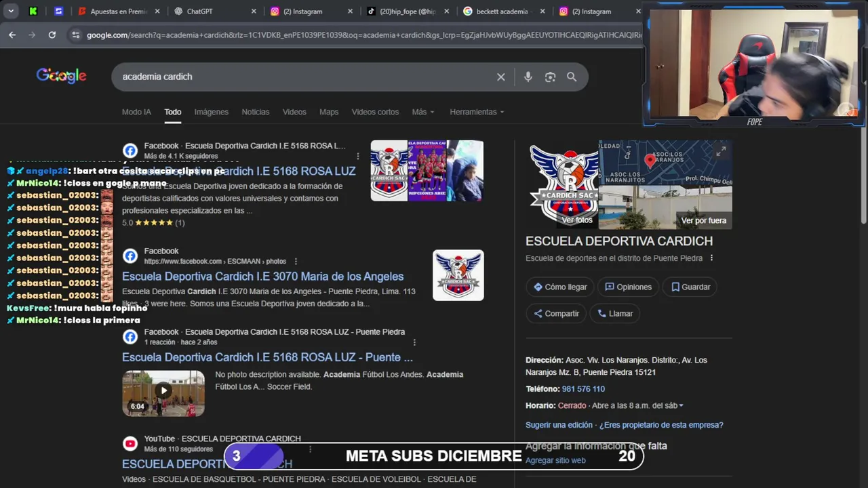Expand the Horario hours dropdown arrow
Screen dimensions: 868x488
pyautogui.click(x=681, y=406)
